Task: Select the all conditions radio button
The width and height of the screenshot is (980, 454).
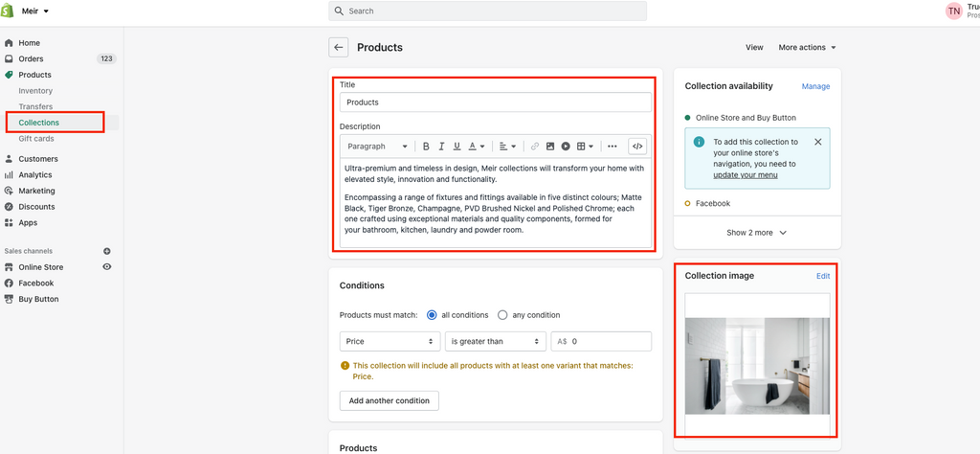Action: 432,315
